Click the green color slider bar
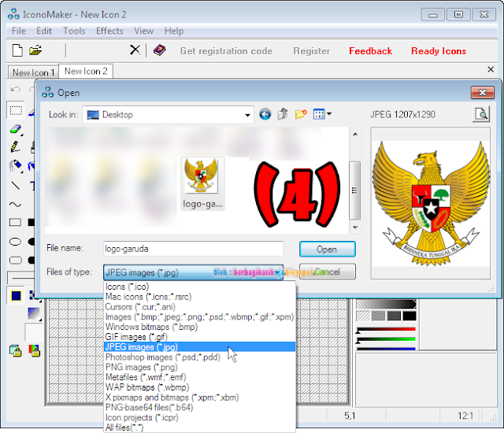 point(386,339)
